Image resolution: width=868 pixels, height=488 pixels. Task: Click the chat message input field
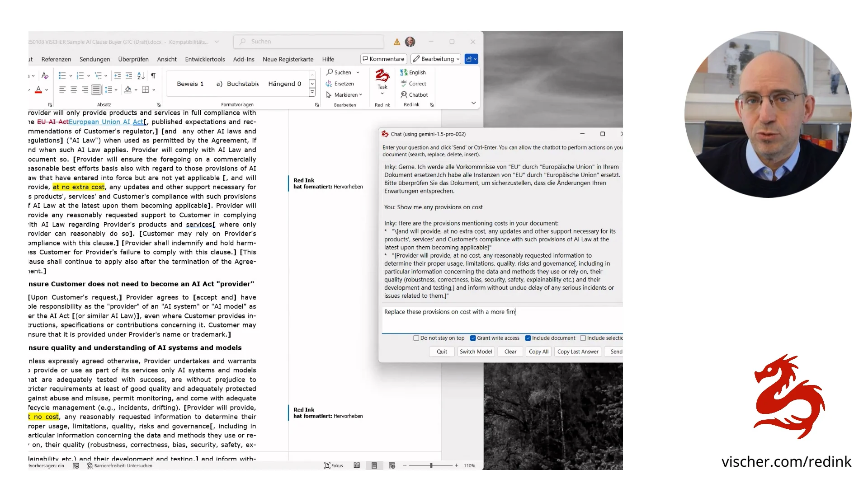pyautogui.click(x=502, y=319)
